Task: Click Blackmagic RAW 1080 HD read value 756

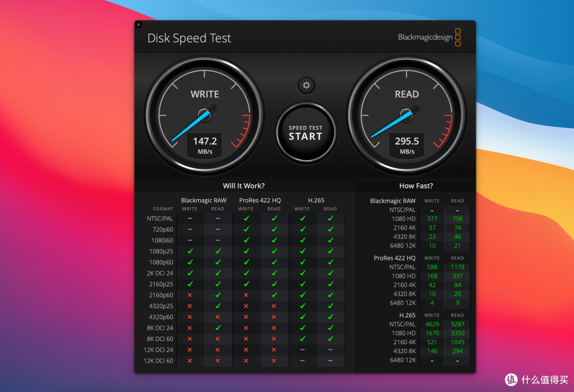Action: (x=458, y=219)
